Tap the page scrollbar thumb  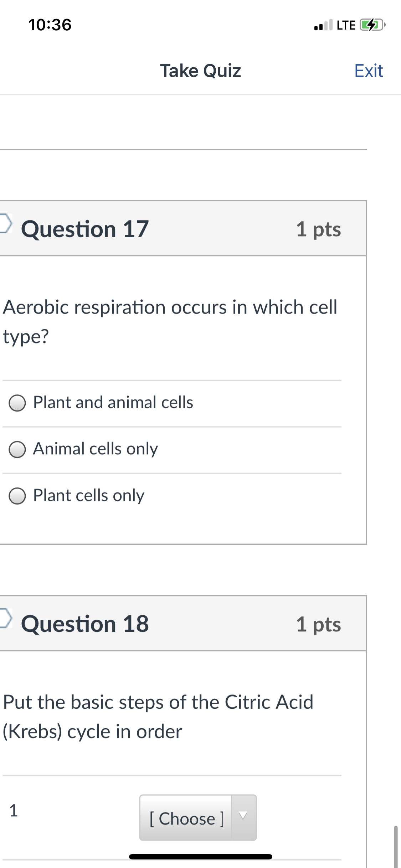[396, 847]
